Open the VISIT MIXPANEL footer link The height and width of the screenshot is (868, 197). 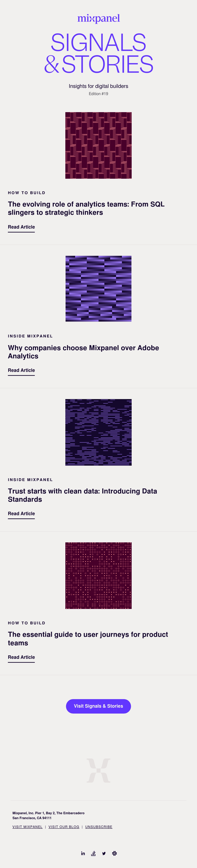pyautogui.click(x=27, y=827)
